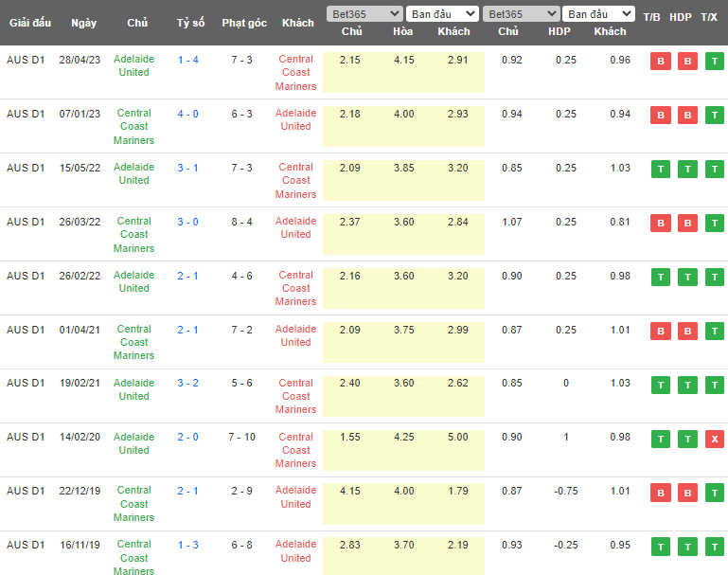
Task: Click the T/B red B badge for the 28/04/23 match
Action: point(660,62)
